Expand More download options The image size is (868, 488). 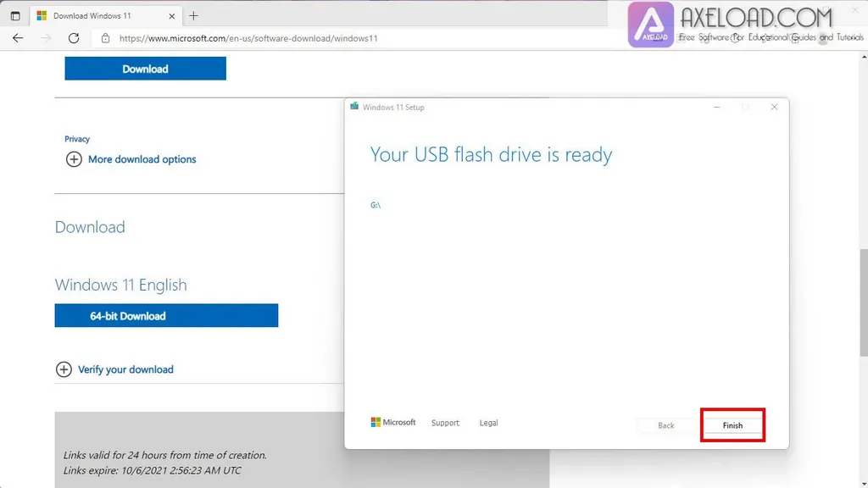131,159
